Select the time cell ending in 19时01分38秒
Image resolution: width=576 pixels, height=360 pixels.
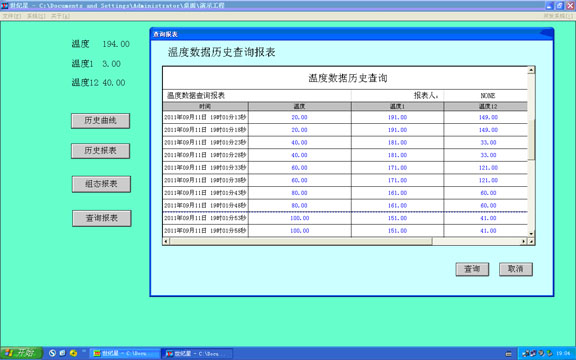click(x=205, y=180)
